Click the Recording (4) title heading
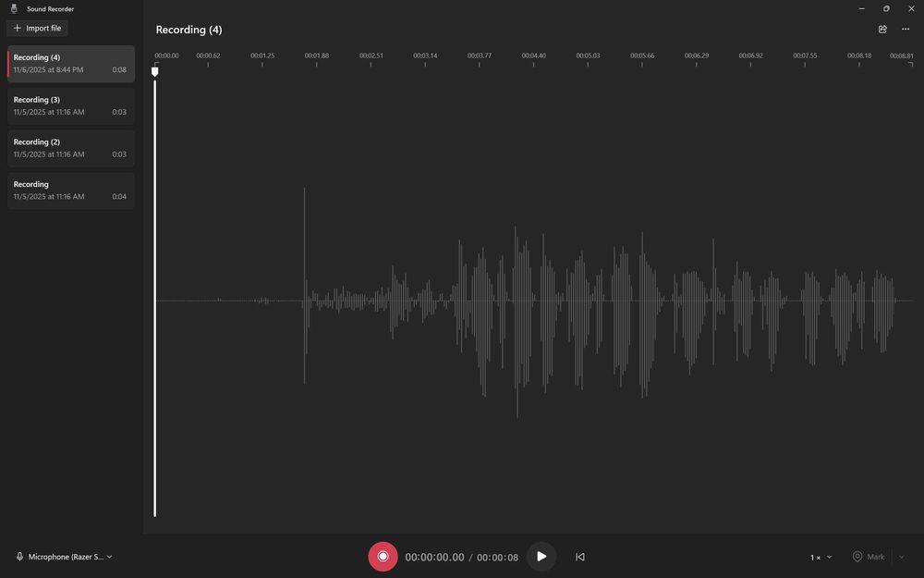924x578 pixels. tap(189, 30)
